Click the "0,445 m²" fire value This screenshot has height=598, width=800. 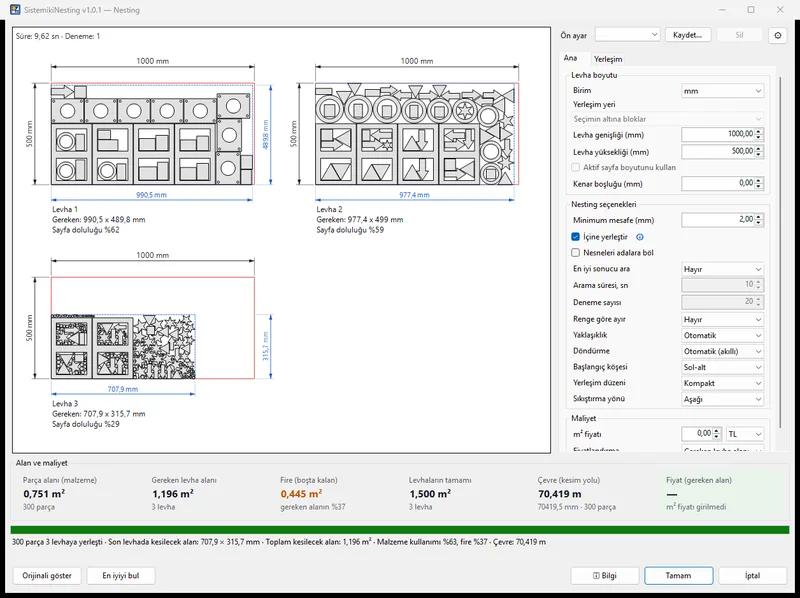(301, 494)
